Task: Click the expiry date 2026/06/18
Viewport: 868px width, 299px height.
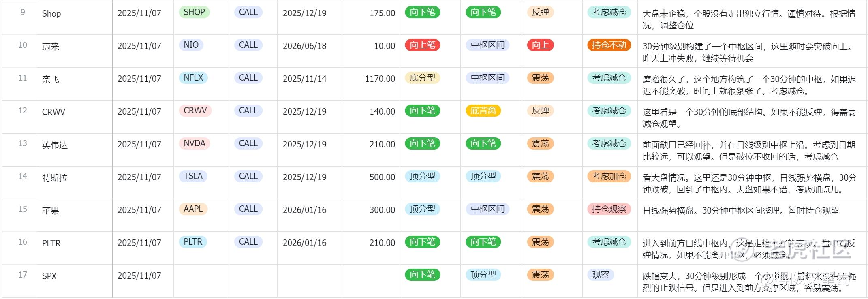Action: (x=304, y=46)
